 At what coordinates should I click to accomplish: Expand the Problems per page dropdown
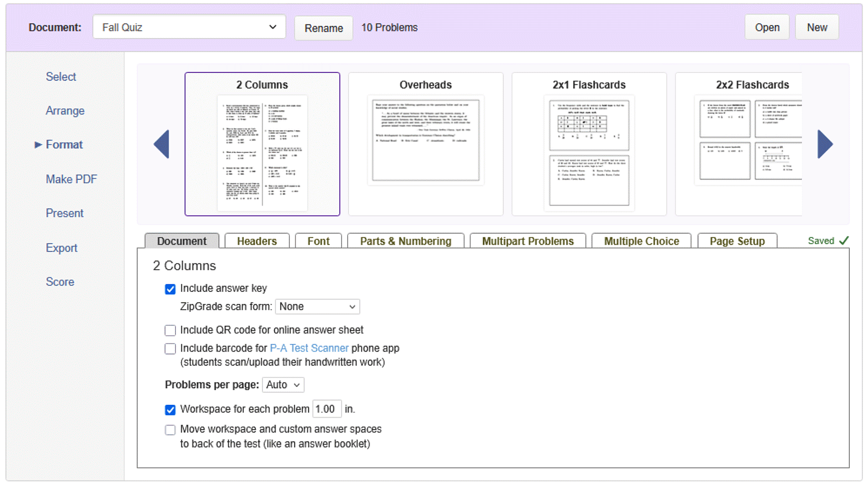point(283,385)
